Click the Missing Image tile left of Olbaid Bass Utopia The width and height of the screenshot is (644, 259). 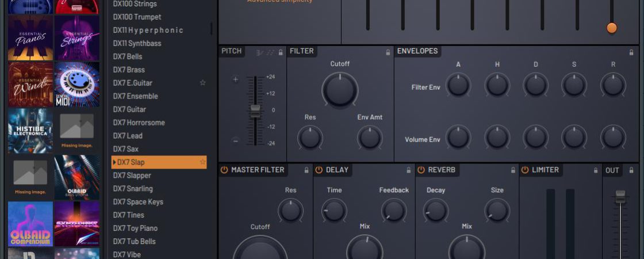tap(30, 178)
